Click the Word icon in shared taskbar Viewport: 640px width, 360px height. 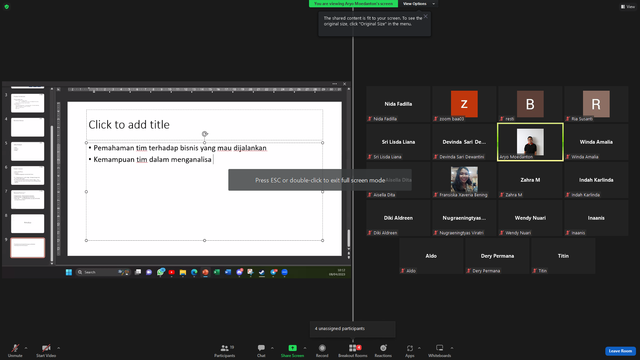[x=228, y=272]
